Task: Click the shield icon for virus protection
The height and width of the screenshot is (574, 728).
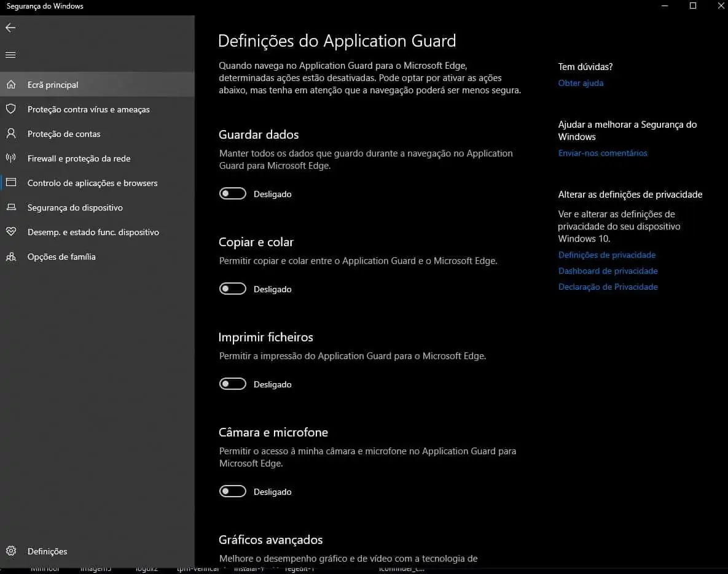Action: (10, 109)
